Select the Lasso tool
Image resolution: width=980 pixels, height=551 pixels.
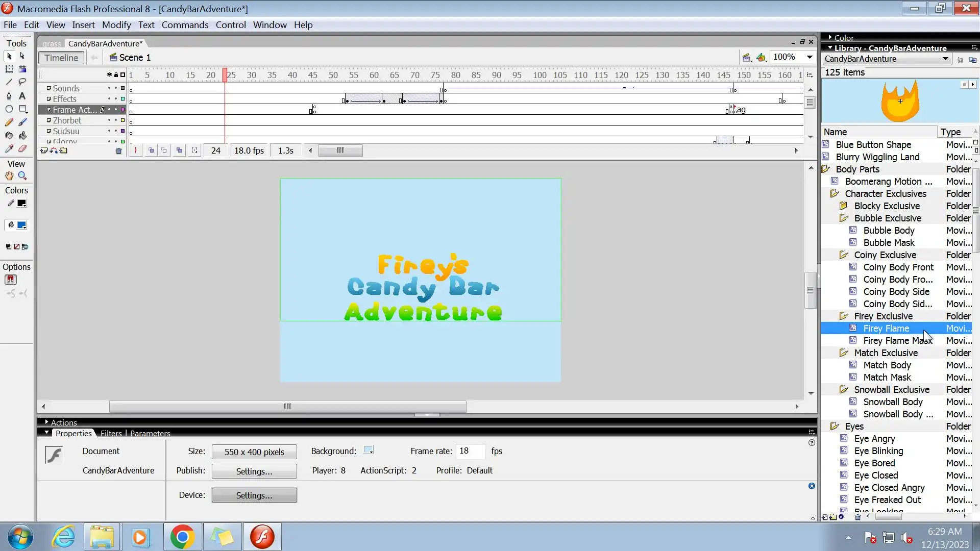coord(22,82)
